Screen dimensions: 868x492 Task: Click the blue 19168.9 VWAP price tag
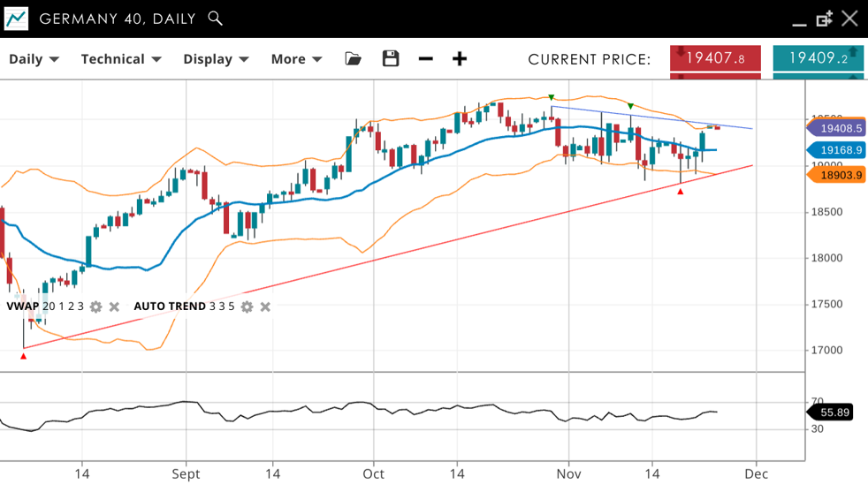click(x=838, y=150)
